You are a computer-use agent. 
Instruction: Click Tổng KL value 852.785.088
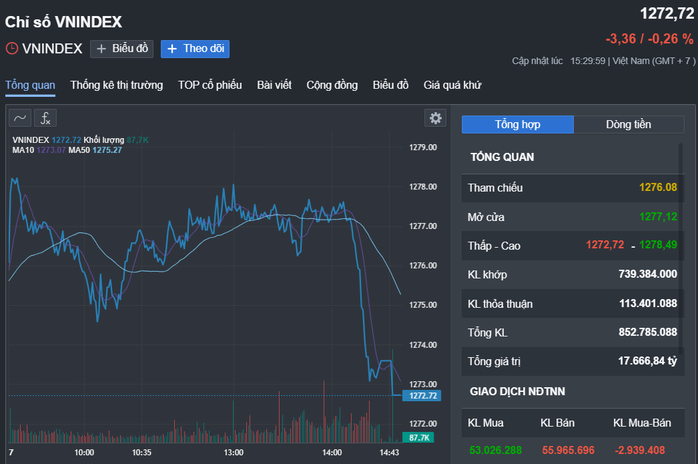pos(648,332)
